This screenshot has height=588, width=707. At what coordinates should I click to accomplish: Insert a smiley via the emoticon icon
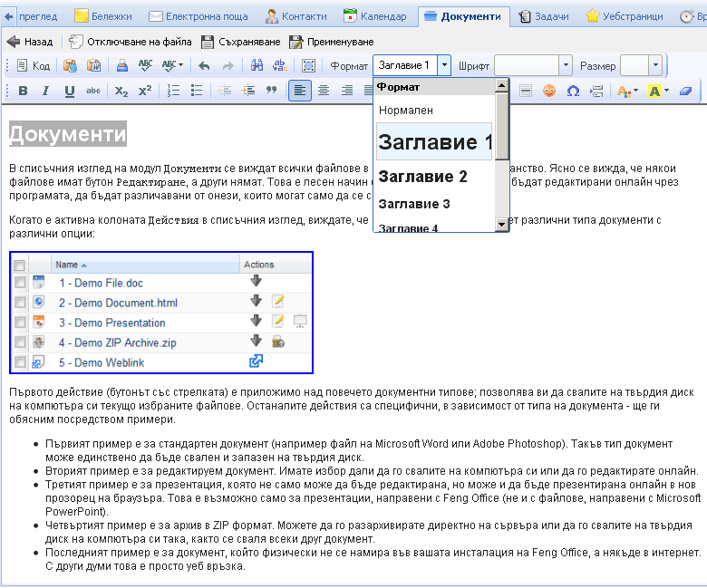click(x=549, y=91)
